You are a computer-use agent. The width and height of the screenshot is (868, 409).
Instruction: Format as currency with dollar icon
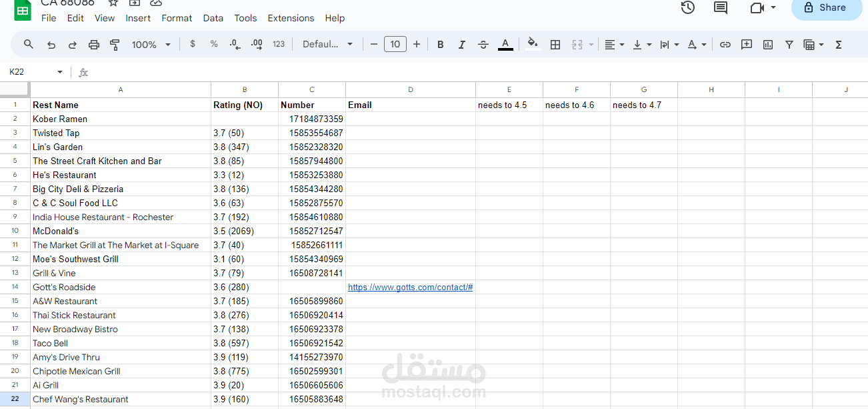(x=193, y=44)
